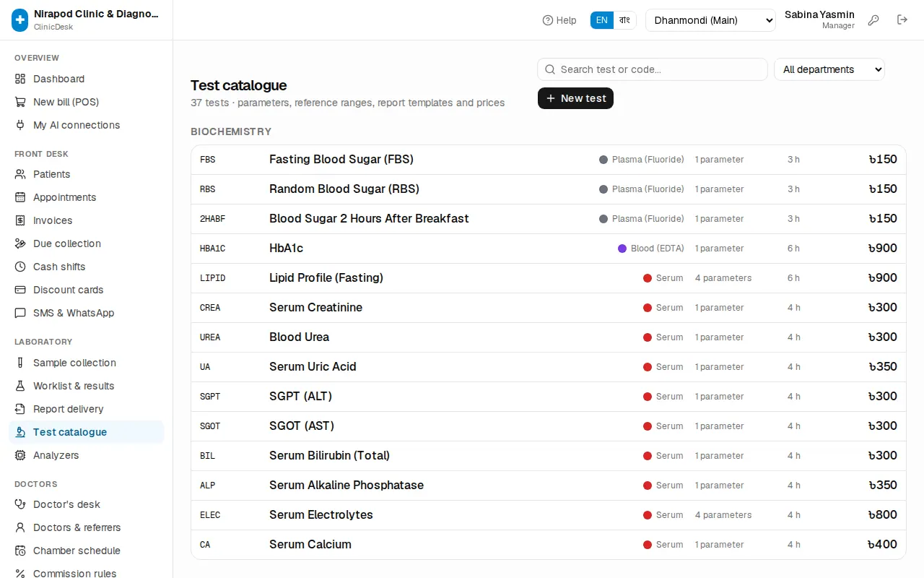This screenshot has width=924, height=578.
Task: Open Discount cards page
Action: [x=87, y=290]
